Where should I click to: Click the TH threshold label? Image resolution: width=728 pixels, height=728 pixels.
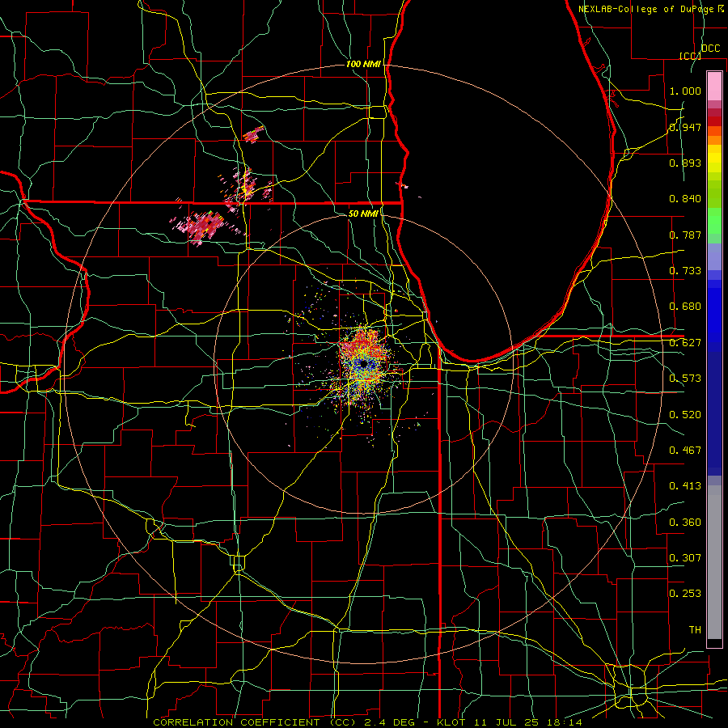tap(695, 629)
